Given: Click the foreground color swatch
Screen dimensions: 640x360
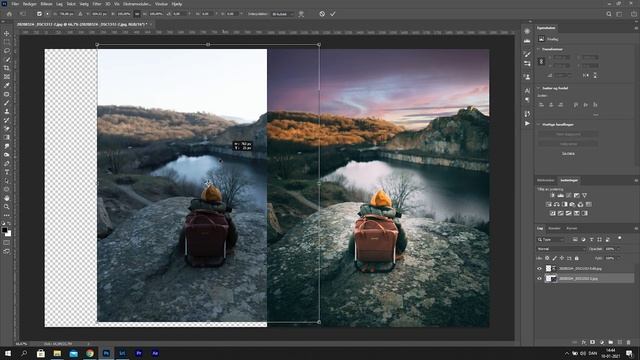Looking at the screenshot, I should (4, 230).
